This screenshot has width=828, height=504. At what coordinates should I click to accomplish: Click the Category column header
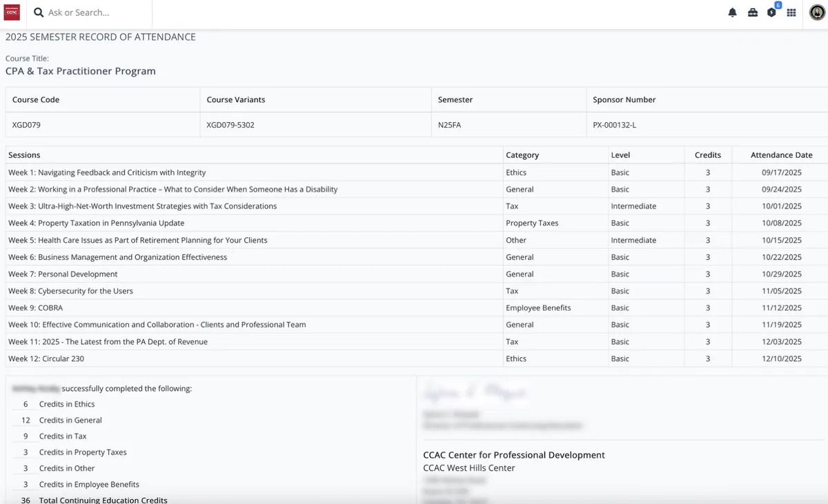click(x=522, y=155)
